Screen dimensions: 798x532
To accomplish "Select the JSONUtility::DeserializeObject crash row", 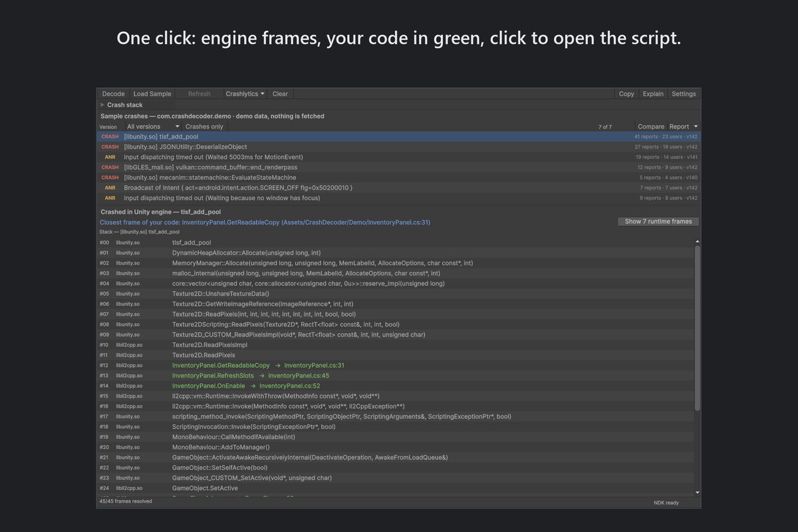I will pyautogui.click(x=398, y=147).
